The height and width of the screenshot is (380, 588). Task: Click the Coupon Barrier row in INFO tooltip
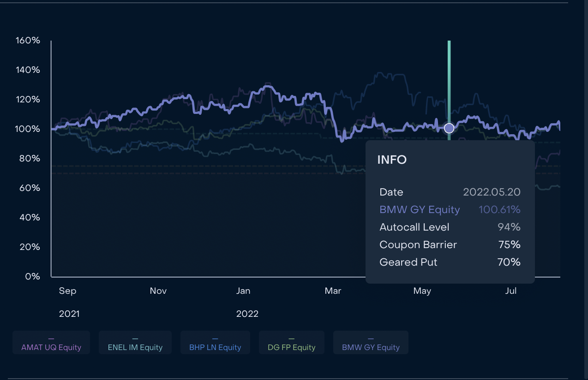450,245
